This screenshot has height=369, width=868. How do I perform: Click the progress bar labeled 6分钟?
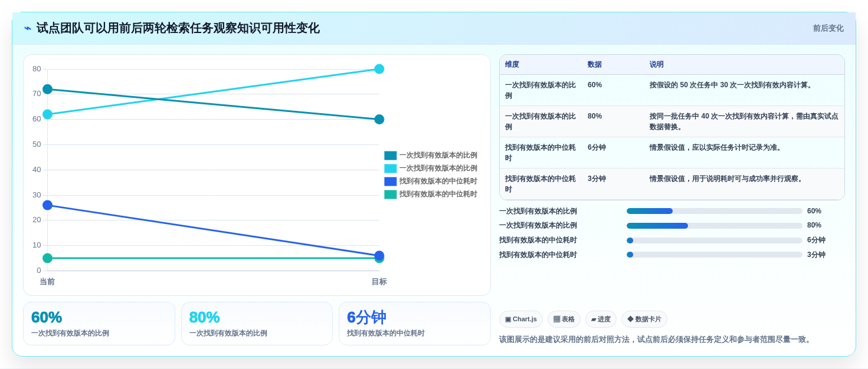pyautogui.click(x=715, y=240)
